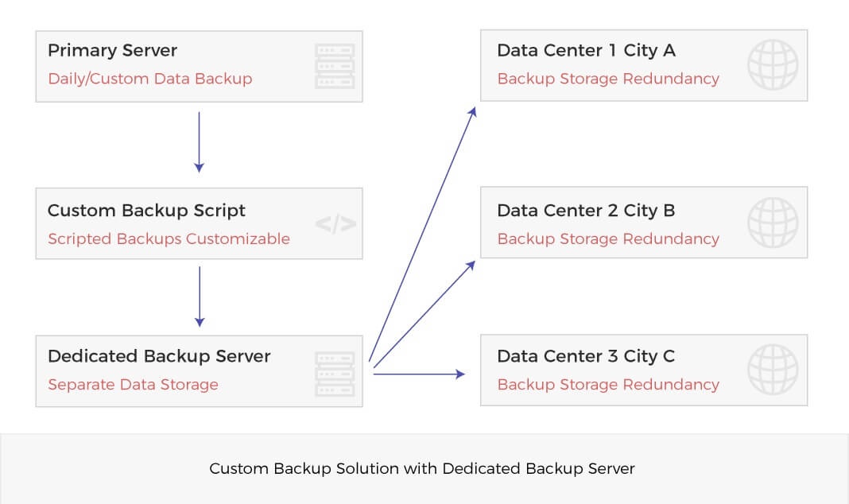The width and height of the screenshot is (849, 504).
Task: Select the Custom Backup Script heading
Action: click(x=146, y=211)
